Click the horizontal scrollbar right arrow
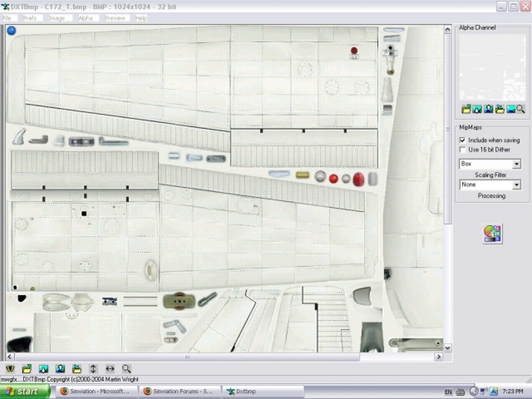The width and height of the screenshot is (532, 399). (x=439, y=356)
